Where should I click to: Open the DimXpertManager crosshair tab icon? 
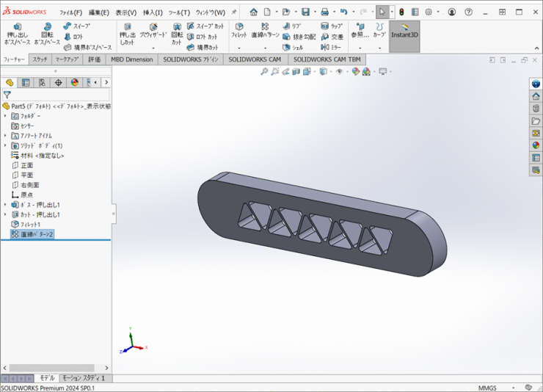pyautogui.click(x=58, y=83)
